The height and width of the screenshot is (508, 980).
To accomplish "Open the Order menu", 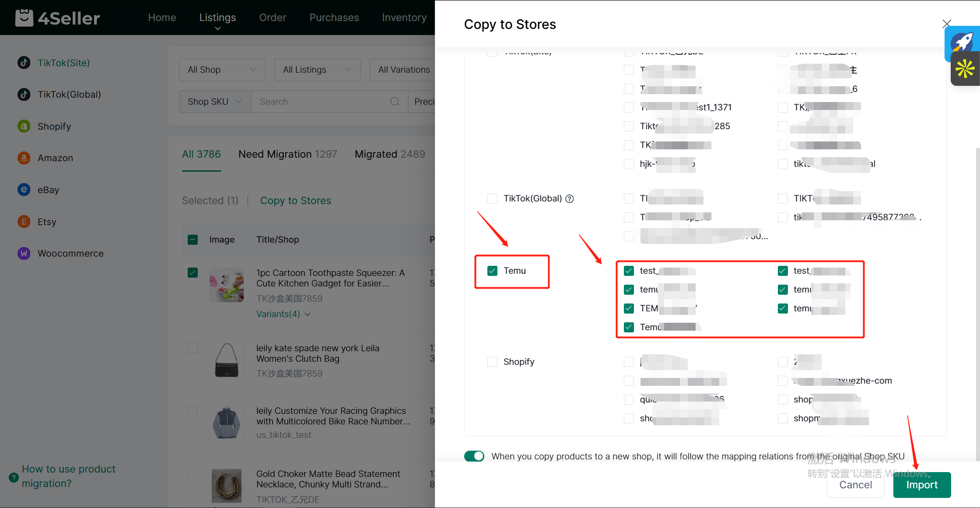I will [273, 18].
